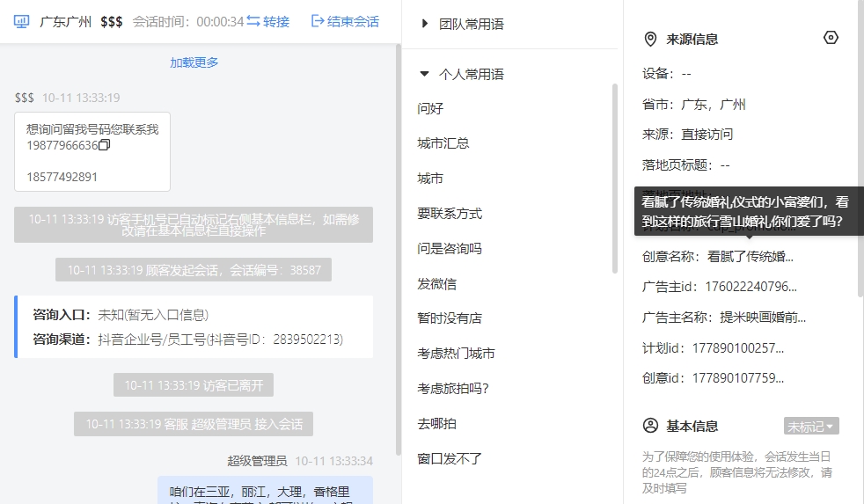Click the 创意名称 field value
This screenshot has height=504, width=864.
pyautogui.click(x=750, y=256)
